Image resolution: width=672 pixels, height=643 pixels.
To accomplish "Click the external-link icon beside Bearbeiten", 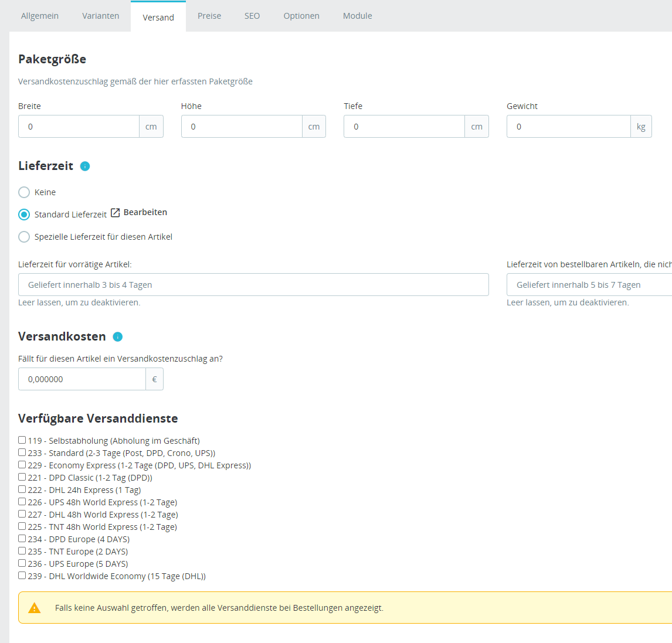I will pyautogui.click(x=116, y=212).
